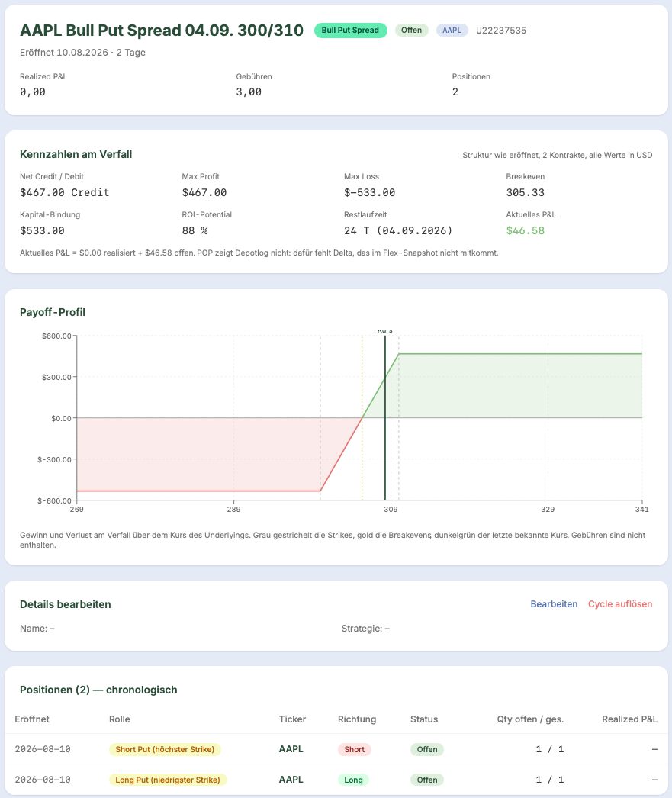The width and height of the screenshot is (672, 798).
Task: Click the Offen status in Short Put row
Action: [x=427, y=749]
